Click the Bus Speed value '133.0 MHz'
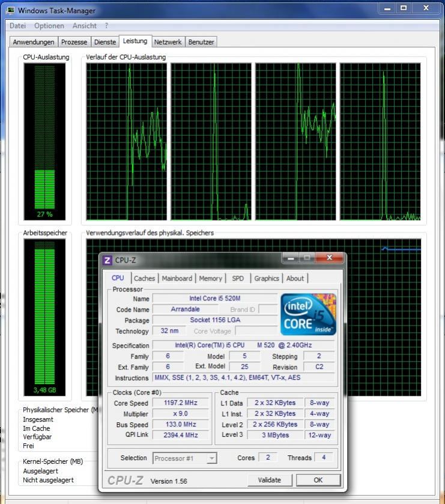This screenshot has width=445, height=504. point(181,424)
